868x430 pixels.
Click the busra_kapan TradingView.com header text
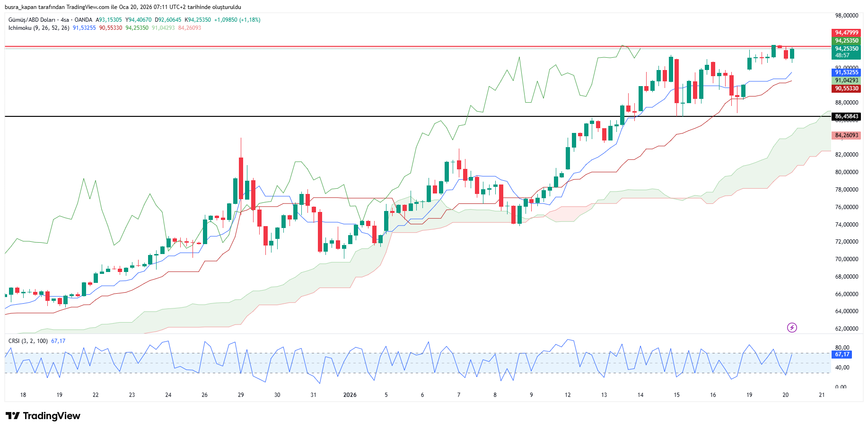point(123,7)
